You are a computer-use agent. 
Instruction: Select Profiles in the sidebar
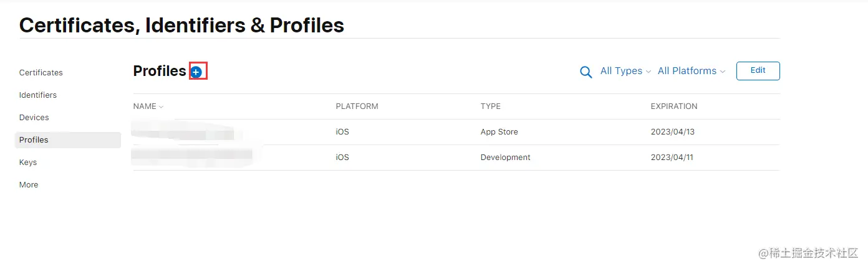(x=34, y=140)
